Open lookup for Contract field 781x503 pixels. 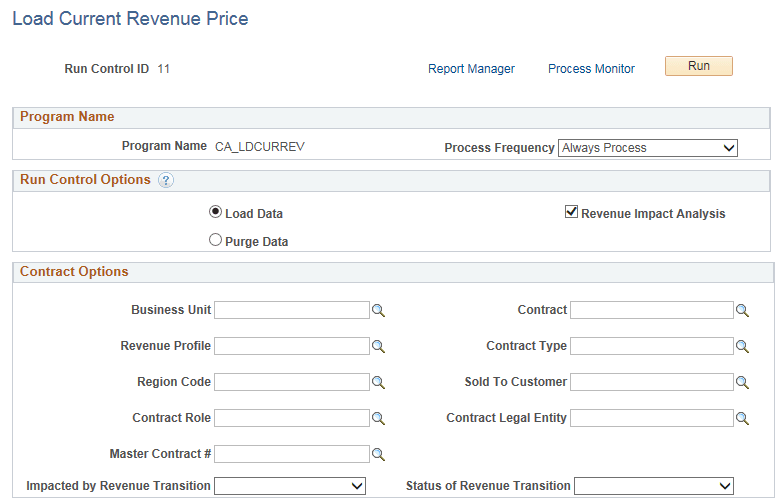click(742, 310)
